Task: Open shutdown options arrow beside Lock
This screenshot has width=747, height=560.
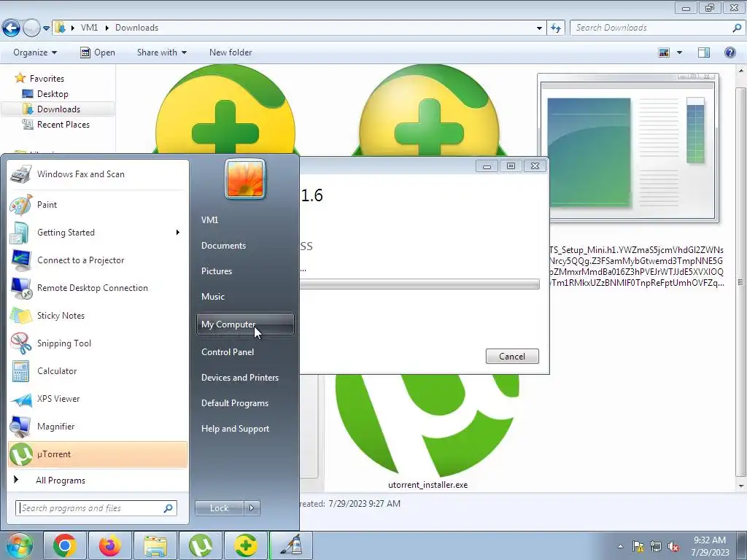Action: (252, 508)
